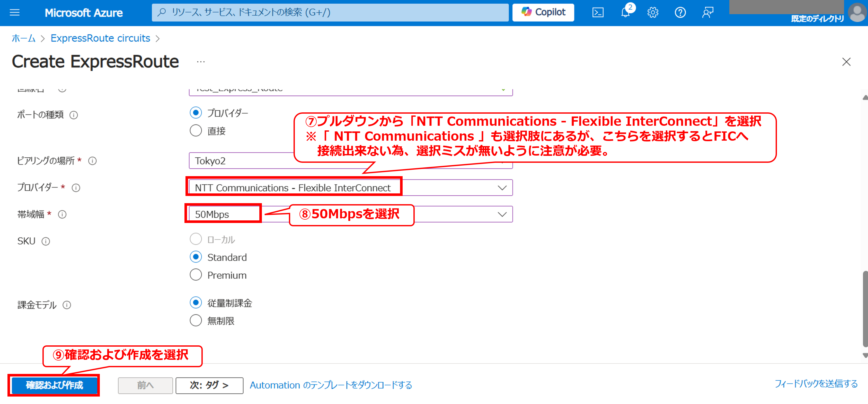This screenshot has width=868, height=404.
Task: Click info icon next to 課金モデル
Action: (x=67, y=305)
